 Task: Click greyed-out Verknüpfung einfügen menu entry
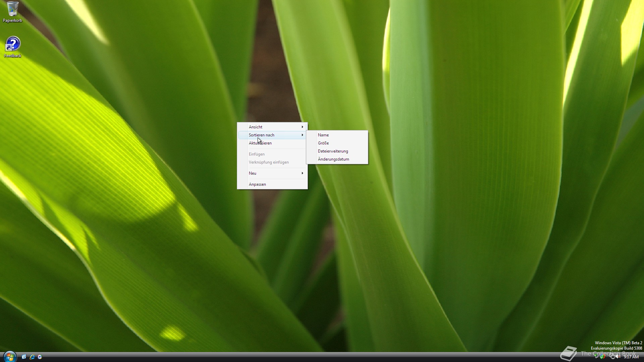coord(272,162)
